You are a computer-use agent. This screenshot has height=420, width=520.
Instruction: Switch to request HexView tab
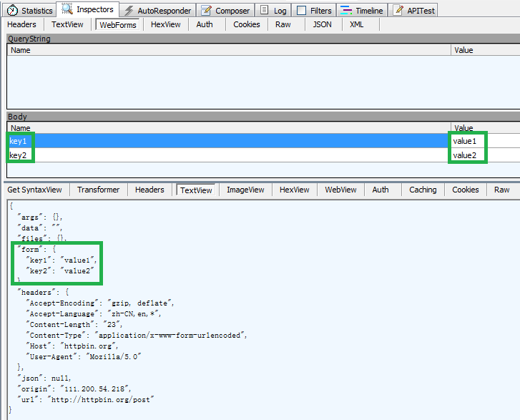(x=165, y=24)
